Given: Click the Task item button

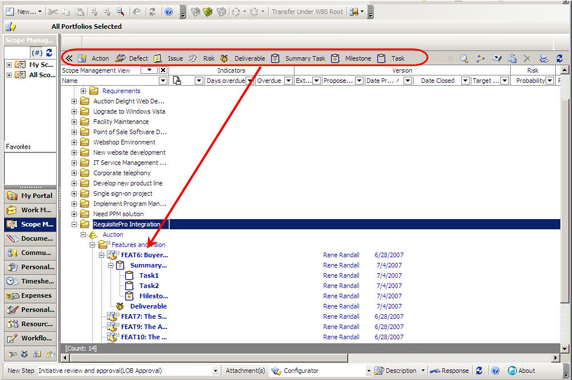Looking at the screenshot, I should (x=391, y=58).
